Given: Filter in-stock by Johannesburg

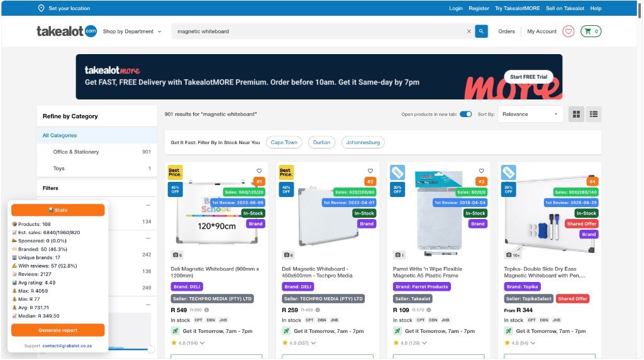Looking at the screenshot, I should click(x=363, y=143).
